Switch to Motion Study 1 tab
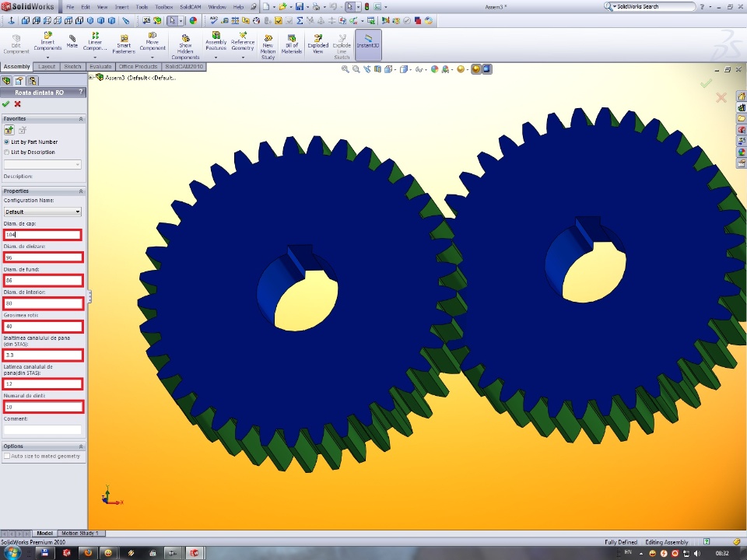Screen dimensions: 747x560 pyautogui.click(x=80, y=534)
